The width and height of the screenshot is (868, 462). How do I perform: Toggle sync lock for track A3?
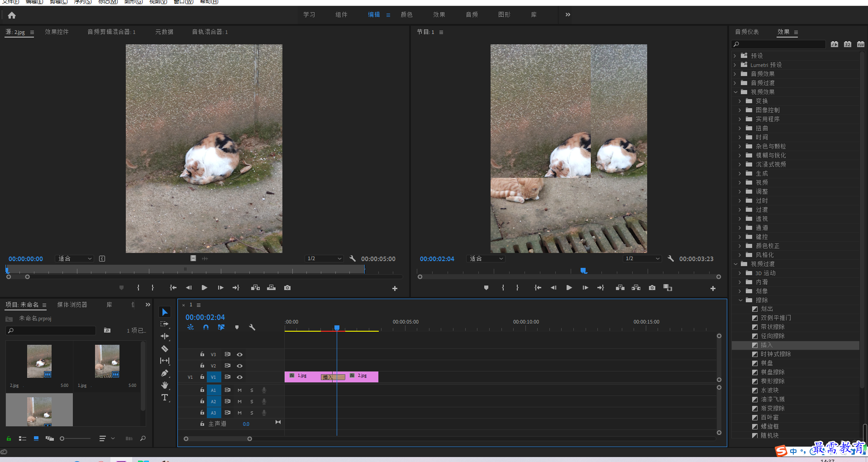(x=228, y=413)
